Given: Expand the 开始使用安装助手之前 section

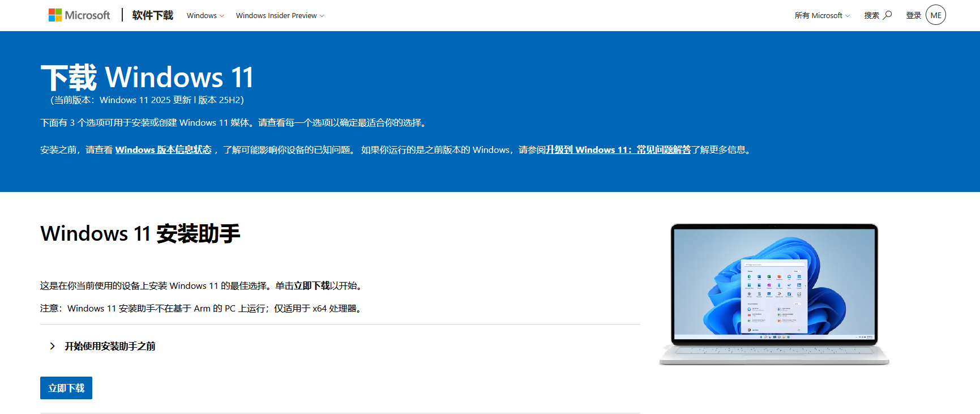Looking at the screenshot, I should click(102, 346).
